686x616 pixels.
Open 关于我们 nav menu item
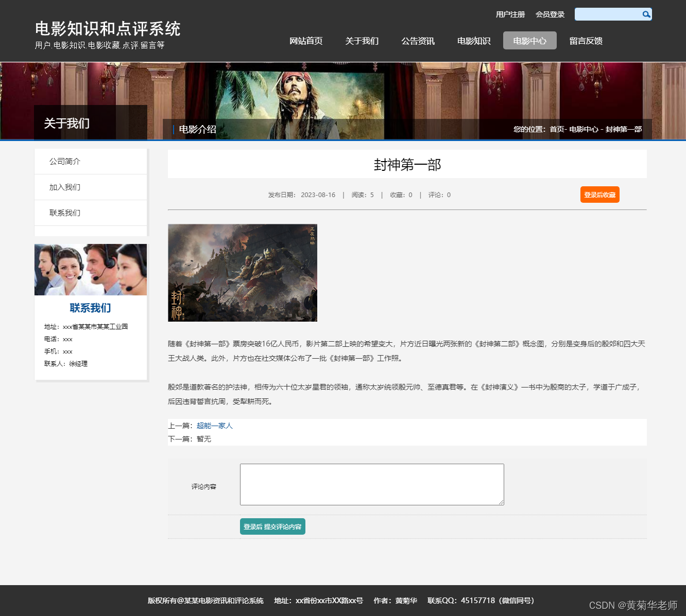coord(362,41)
